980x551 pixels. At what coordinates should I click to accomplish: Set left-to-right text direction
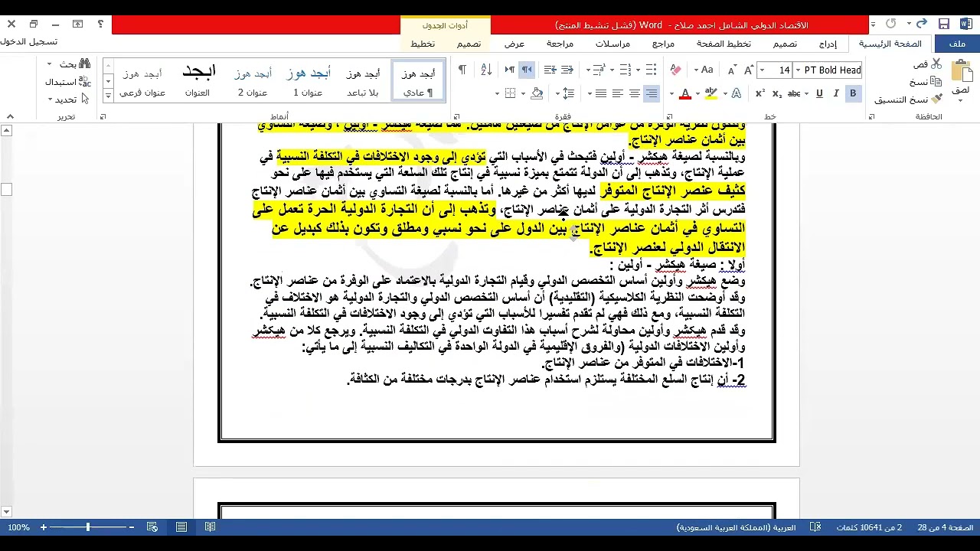pyautogui.click(x=510, y=70)
